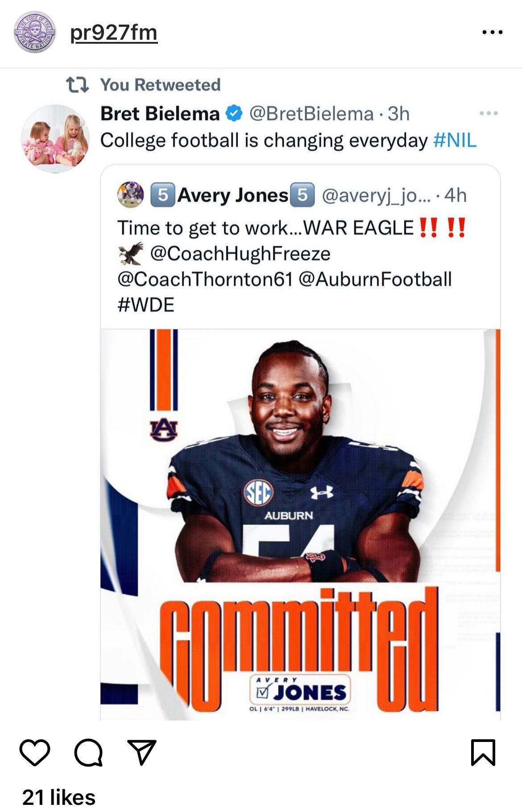Image resolution: width=522 pixels, height=812 pixels.
Task: Open @AuburnFootball mention
Action: pos(375,279)
